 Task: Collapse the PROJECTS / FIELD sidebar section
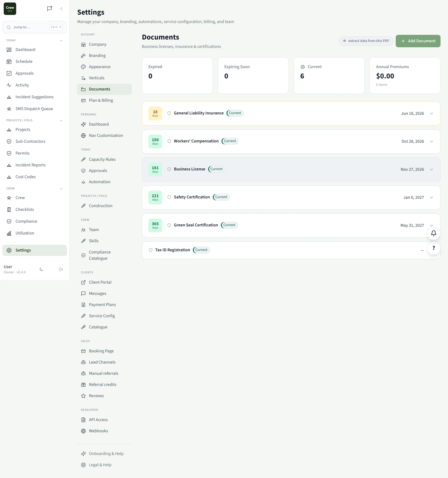tap(61, 121)
